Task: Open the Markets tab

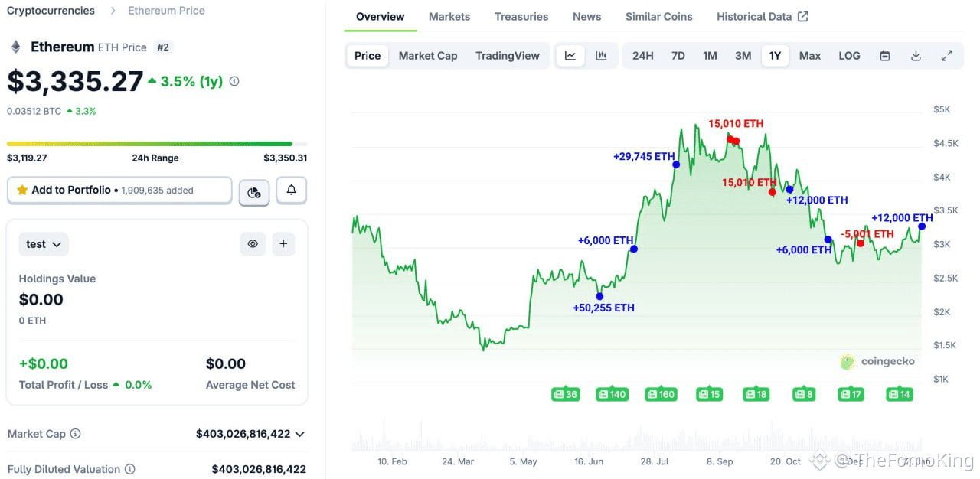Action: (x=449, y=16)
